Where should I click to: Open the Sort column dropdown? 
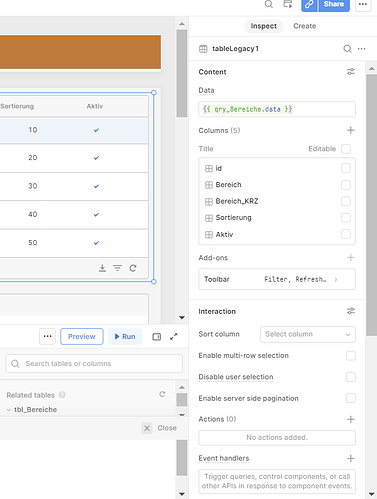click(308, 334)
